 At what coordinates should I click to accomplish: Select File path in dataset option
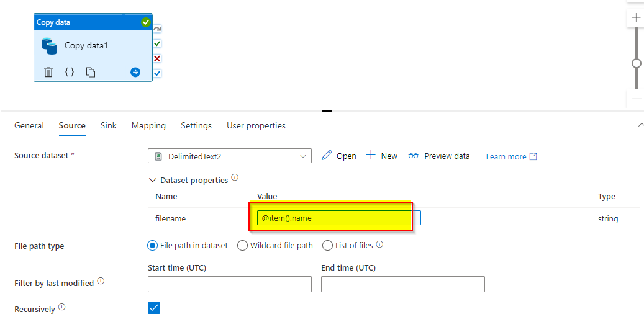coord(152,246)
